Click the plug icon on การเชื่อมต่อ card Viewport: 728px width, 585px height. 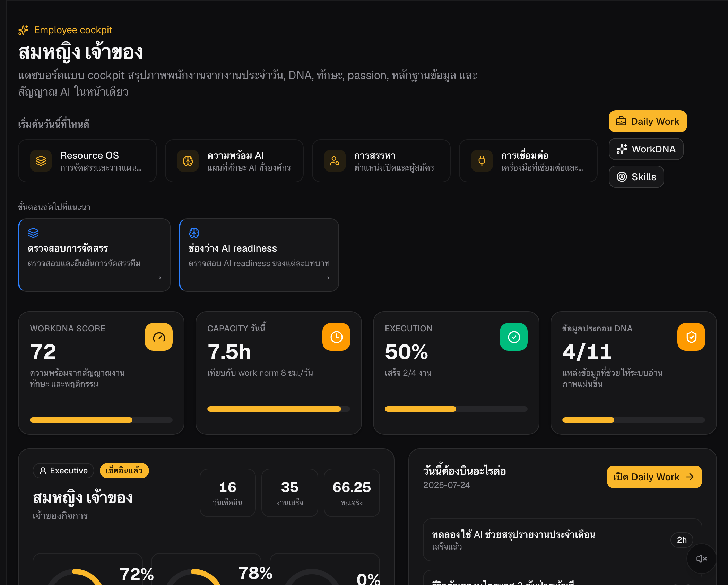pyautogui.click(x=482, y=161)
